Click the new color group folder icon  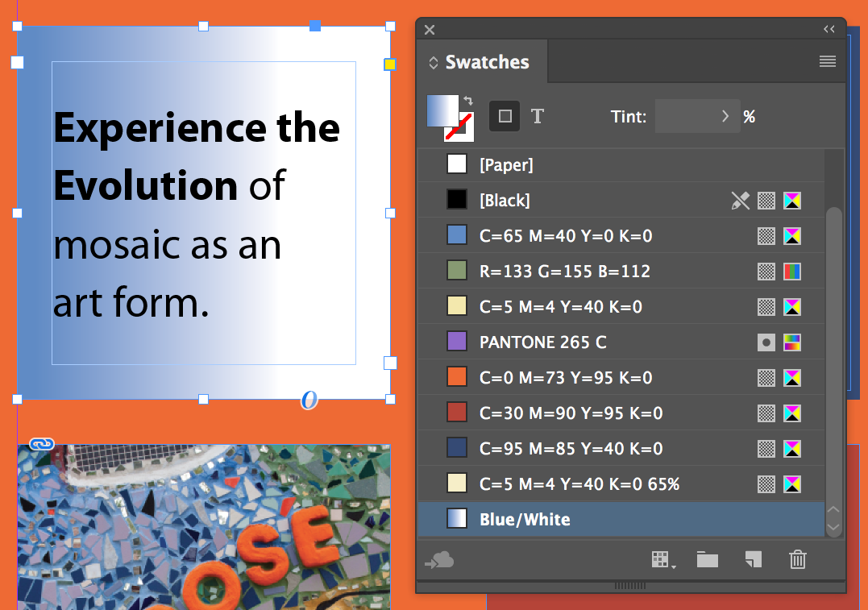coord(708,559)
